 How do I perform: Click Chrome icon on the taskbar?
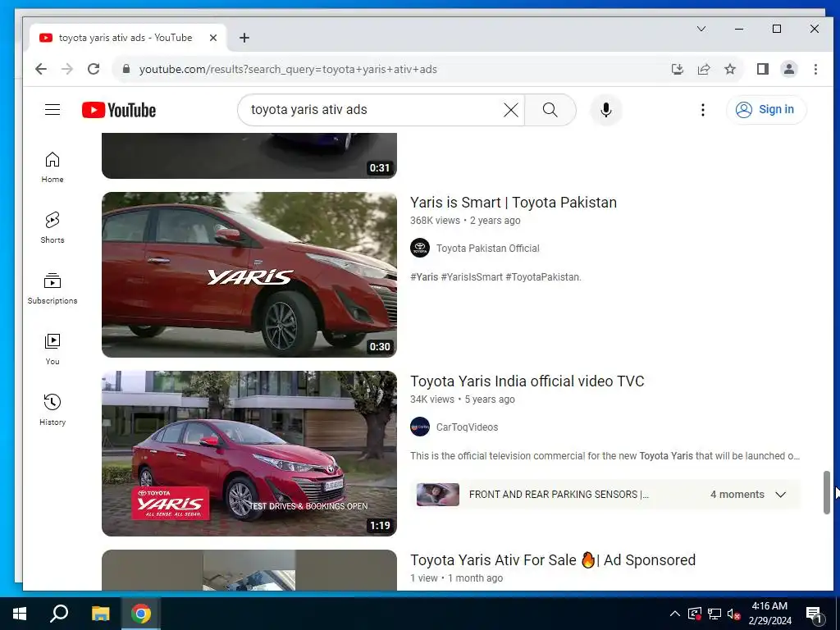141,614
